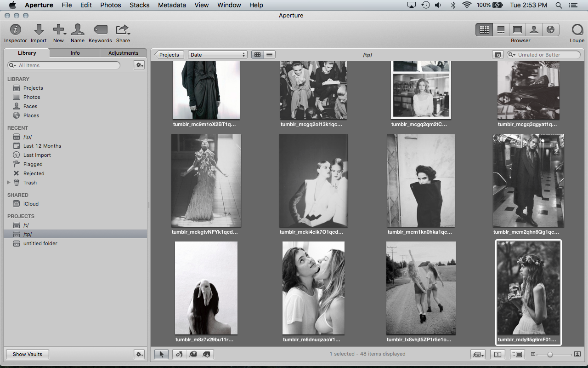Screen dimensions: 588x368
Task: Click the Name faces icon
Action: [x=78, y=30]
